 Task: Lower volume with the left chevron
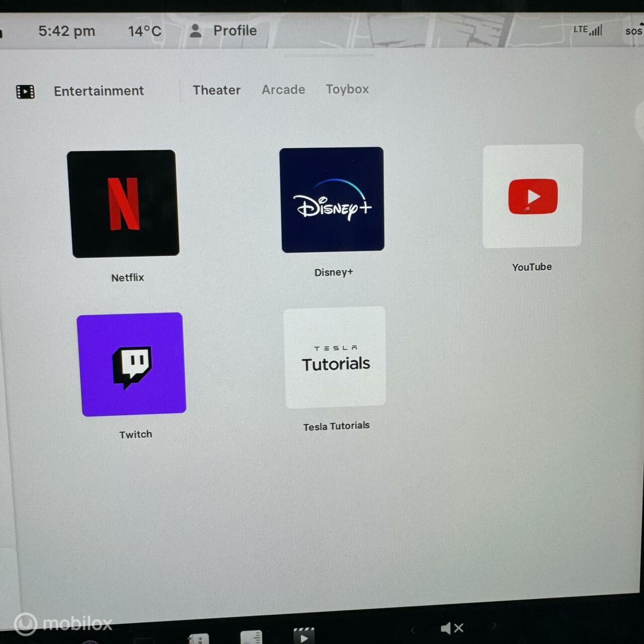pyautogui.click(x=413, y=629)
